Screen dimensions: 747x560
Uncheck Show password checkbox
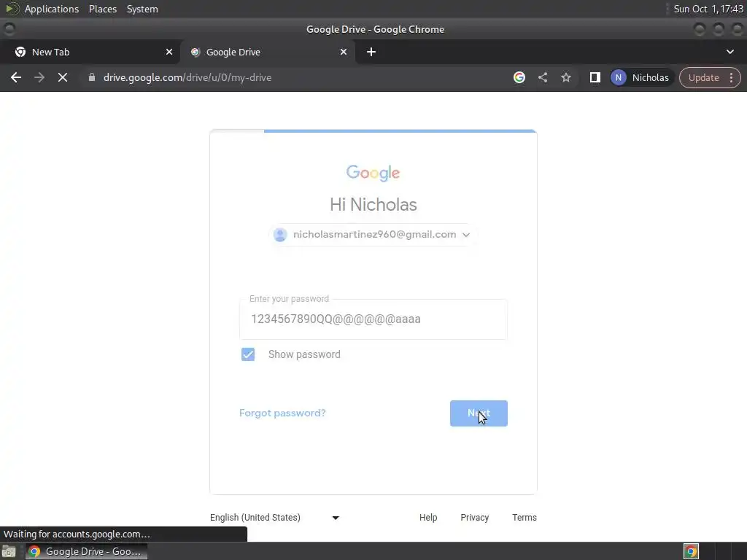(x=248, y=354)
